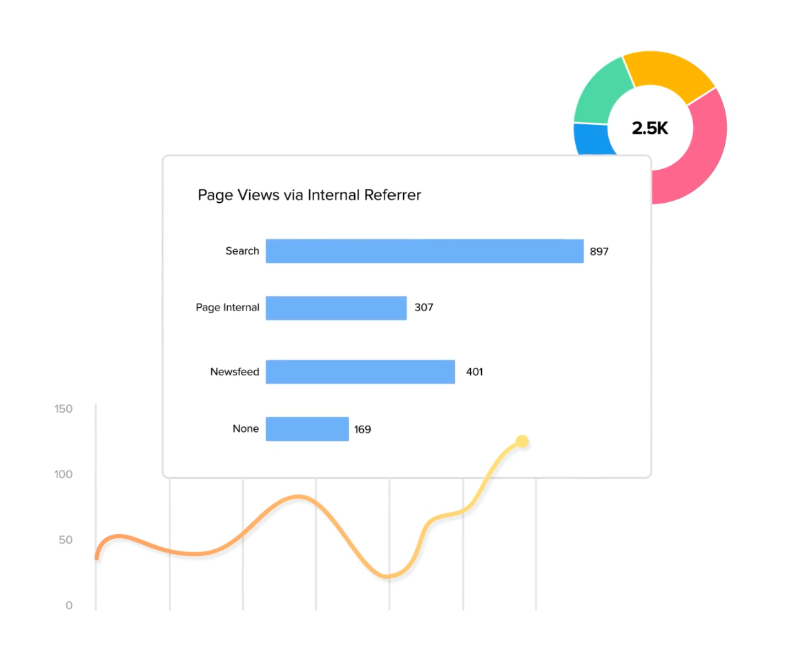Click the None category label

click(246, 429)
